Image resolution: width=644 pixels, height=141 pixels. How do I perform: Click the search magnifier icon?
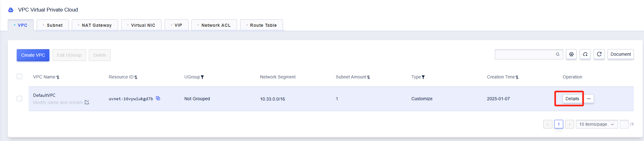558,54
